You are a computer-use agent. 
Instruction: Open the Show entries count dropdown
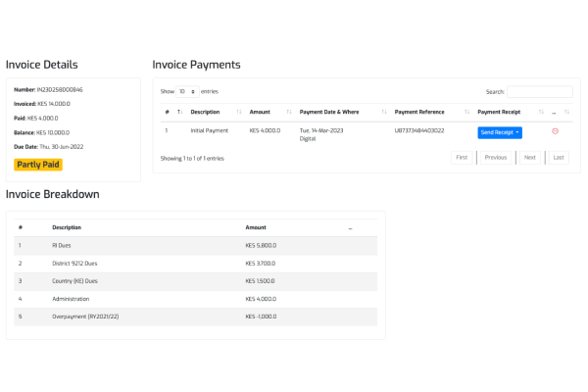coord(187,91)
